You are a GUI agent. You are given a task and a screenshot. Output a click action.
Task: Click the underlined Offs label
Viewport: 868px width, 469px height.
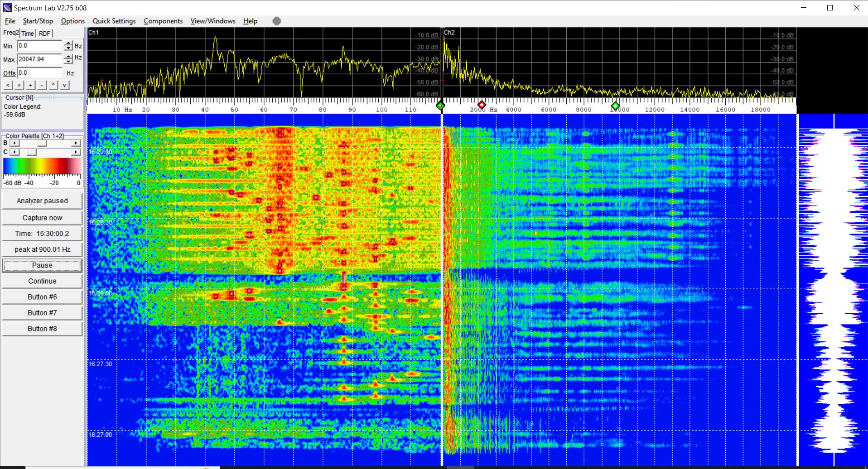coord(9,73)
